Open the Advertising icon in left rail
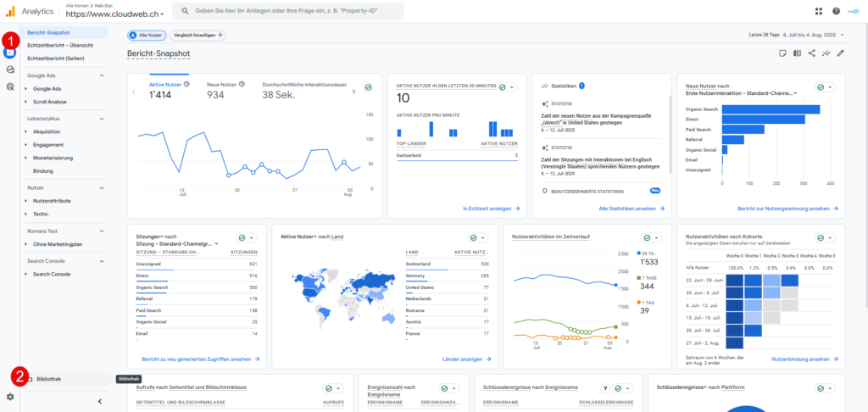 [x=10, y=86]
